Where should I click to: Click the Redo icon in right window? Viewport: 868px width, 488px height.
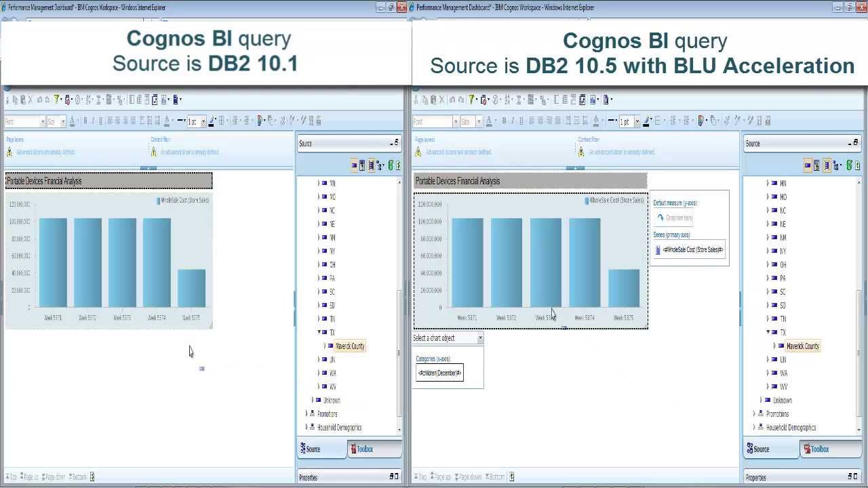(x=461, y=100)
